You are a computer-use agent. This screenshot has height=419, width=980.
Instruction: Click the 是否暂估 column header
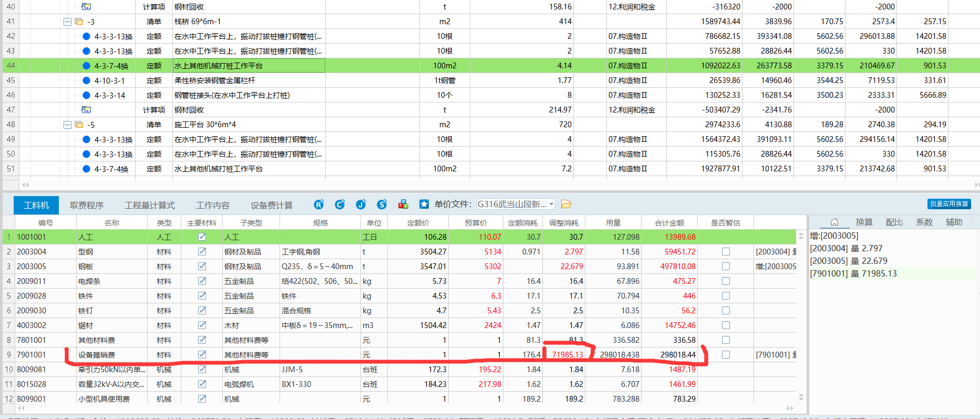[x=726, y=223]
